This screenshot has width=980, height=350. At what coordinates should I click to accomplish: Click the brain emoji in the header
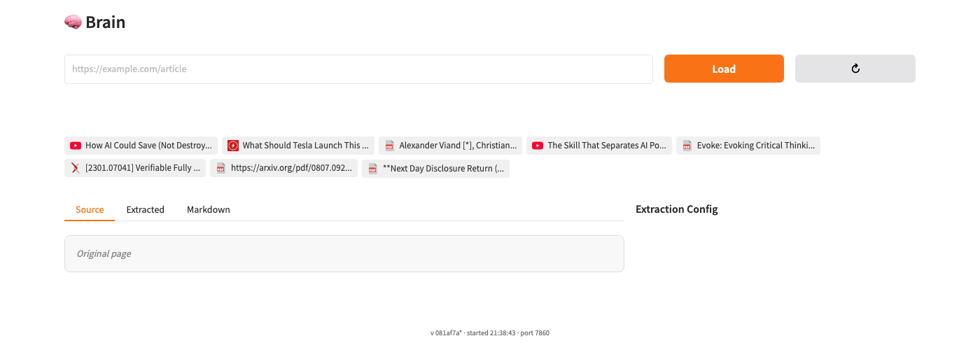click(x=73, y=22)
